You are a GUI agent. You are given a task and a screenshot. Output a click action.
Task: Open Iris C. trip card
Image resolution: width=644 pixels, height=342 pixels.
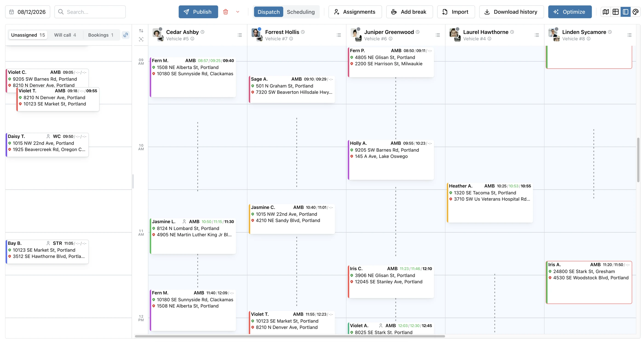[x=391, y=282]
